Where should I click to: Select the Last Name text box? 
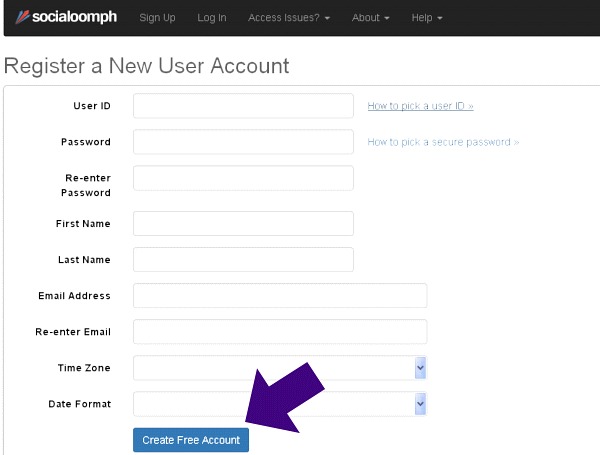243,259
